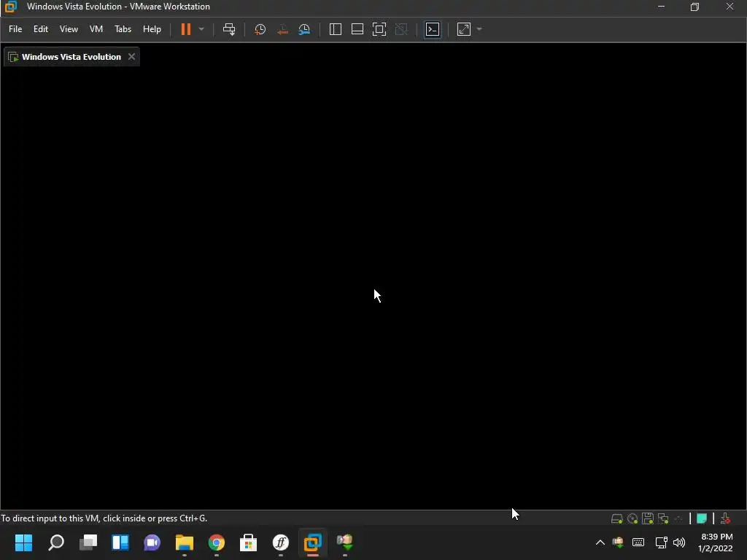The width and height of the screenshot is (747, 560).
Task: Take a snapshot of this VM
Action: [260, 29]
